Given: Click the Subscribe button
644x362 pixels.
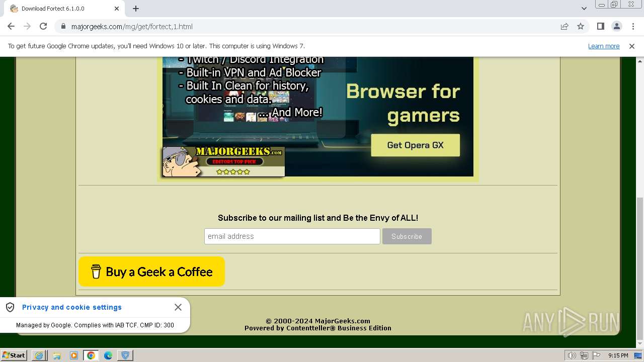Looking at the screenshot, I should point(407,236).
